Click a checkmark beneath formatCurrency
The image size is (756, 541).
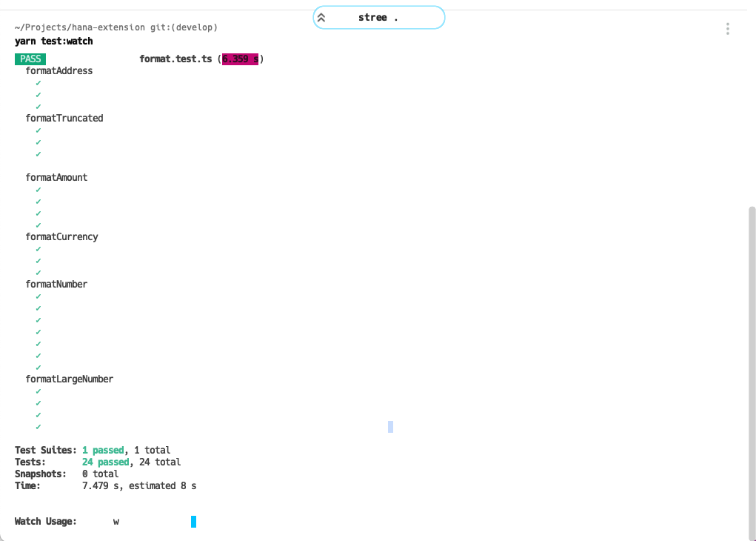(38, 261)
